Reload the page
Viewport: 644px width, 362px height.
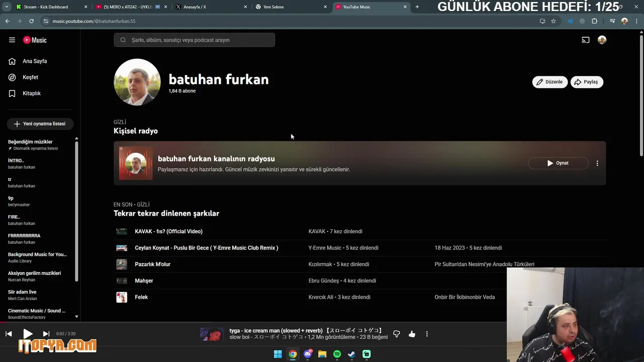click(31, 21)
